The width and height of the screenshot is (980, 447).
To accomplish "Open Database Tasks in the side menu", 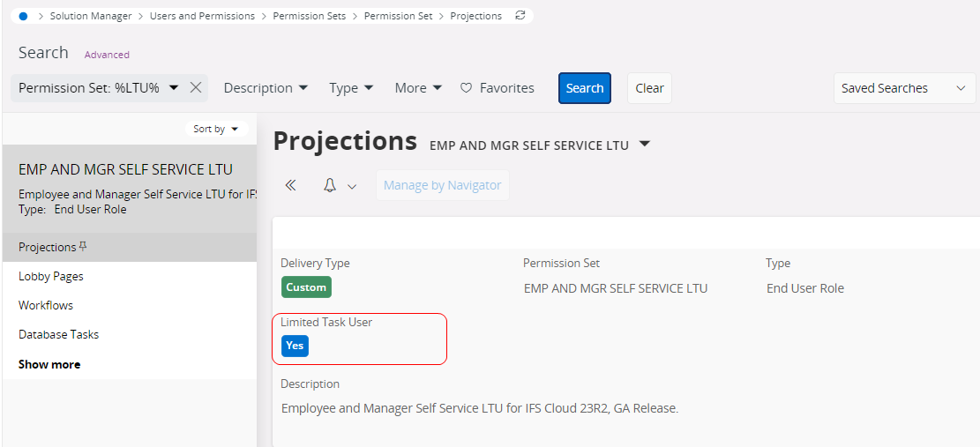I will point(58,334).
